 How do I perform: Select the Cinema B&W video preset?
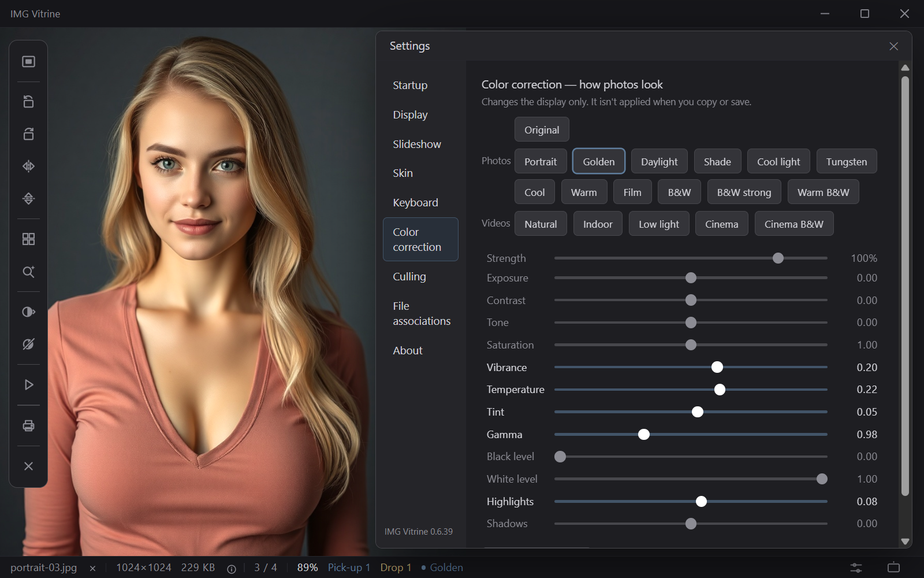793,224
